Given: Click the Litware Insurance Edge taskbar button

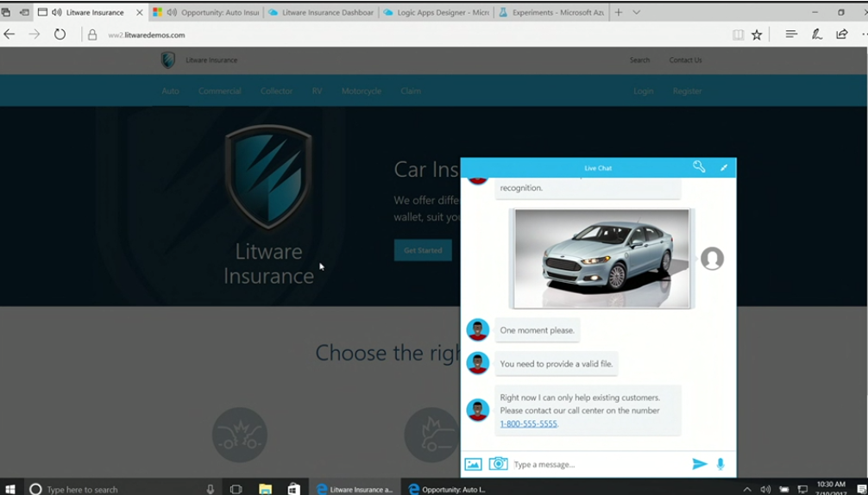Looking at the screenshot, I should (355, 489).
